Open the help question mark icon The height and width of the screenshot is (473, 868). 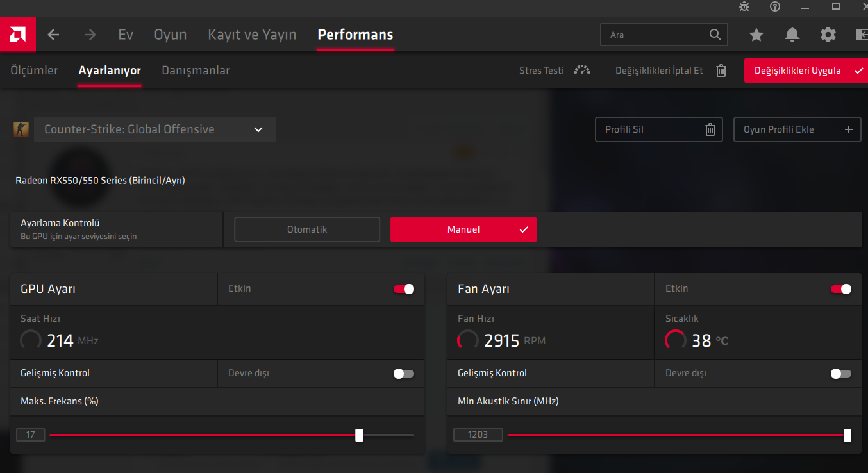(775, 6)
